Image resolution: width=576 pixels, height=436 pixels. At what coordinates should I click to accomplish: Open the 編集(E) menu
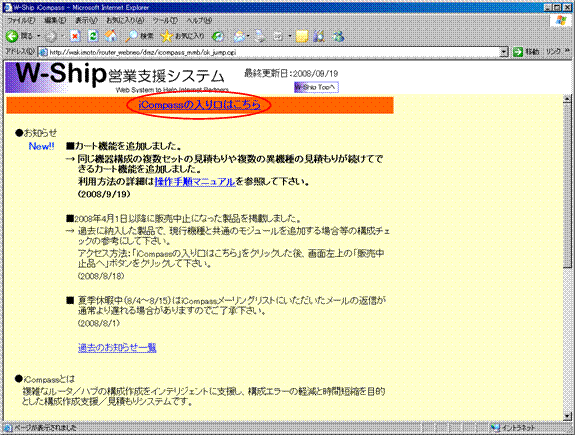pos(55,21)
